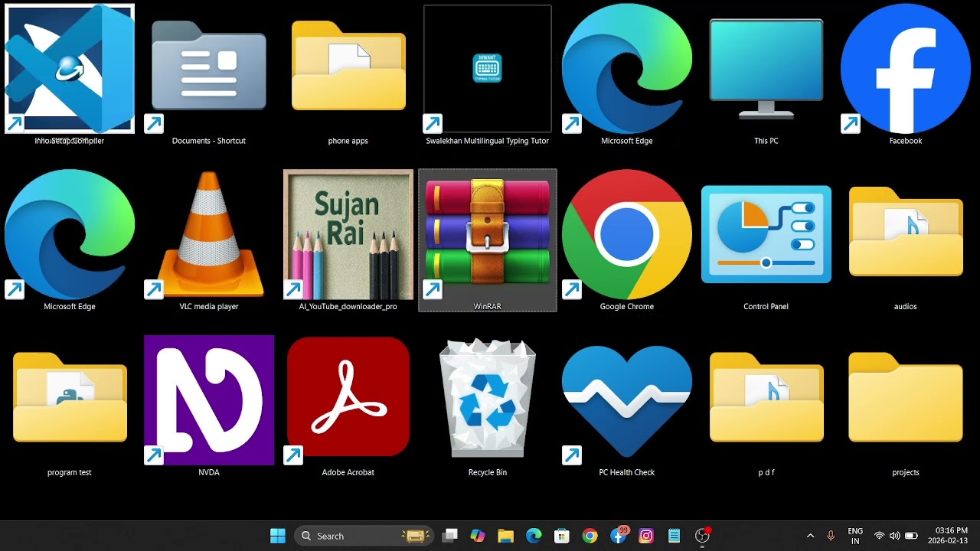
Task: Open Facebook taskbar icon with 99 badge
Action: [619, 535]
